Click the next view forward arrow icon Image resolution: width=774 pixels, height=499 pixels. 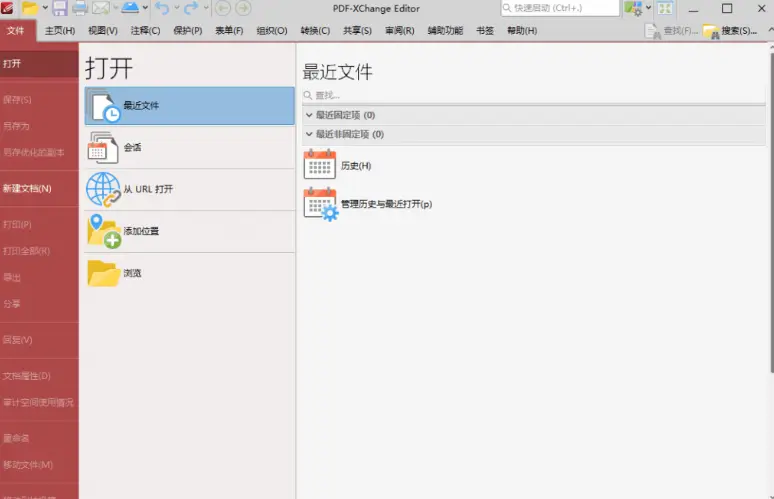[x=242, y=8]
